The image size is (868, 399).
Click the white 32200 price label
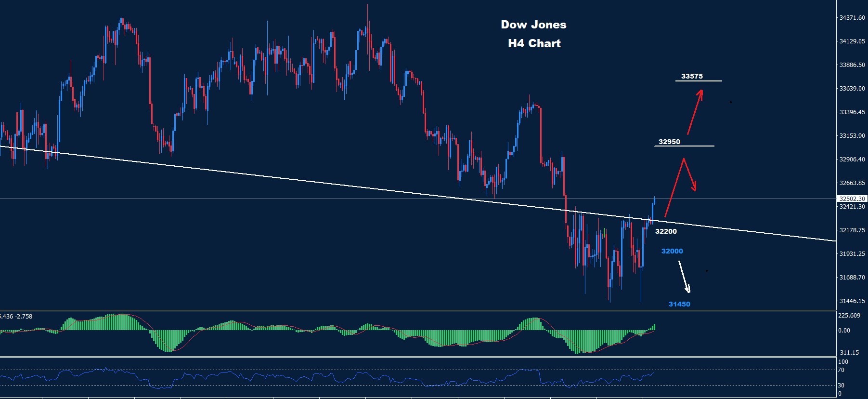[666, 231]
